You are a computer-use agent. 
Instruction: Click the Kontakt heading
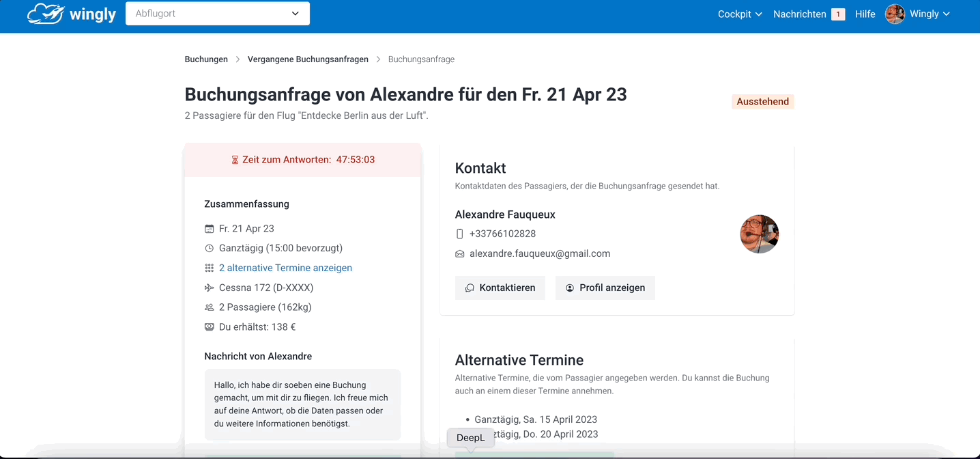[x=480, y=168]
